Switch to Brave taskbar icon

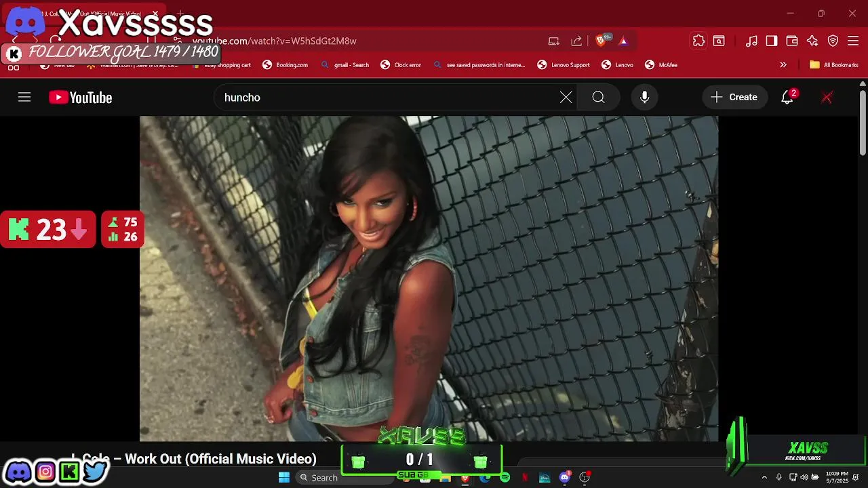point(465,477)
